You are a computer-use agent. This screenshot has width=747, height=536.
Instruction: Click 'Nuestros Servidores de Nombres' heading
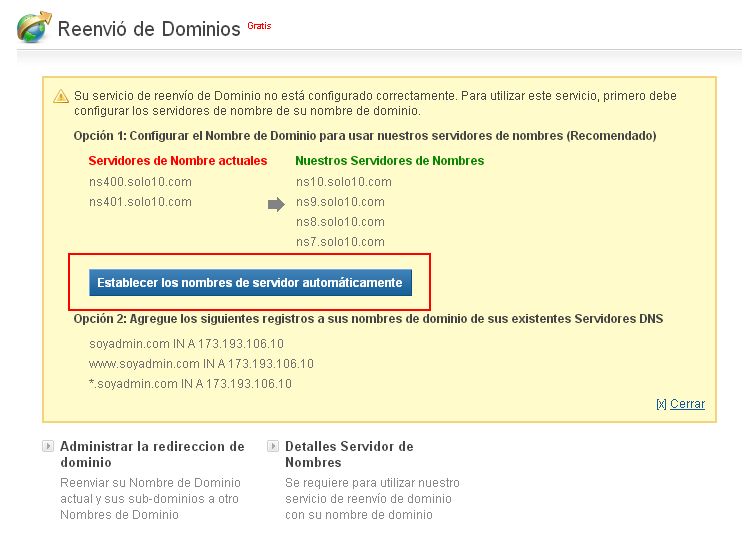point(390,161)
